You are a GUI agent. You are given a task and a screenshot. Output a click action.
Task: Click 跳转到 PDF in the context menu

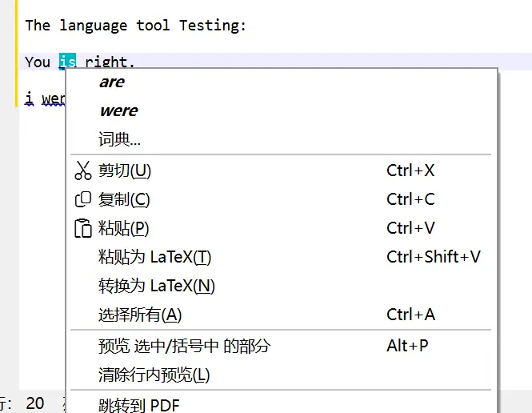(138, 404)
